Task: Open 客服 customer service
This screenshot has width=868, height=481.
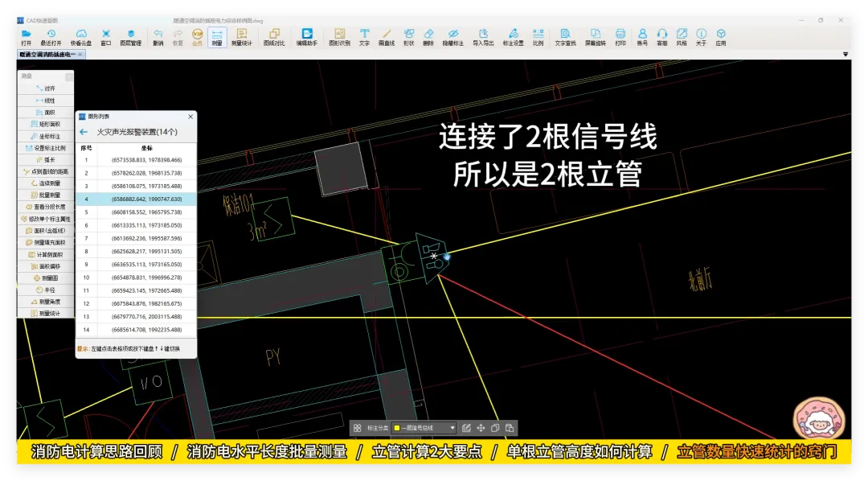Action: [662, 37]
